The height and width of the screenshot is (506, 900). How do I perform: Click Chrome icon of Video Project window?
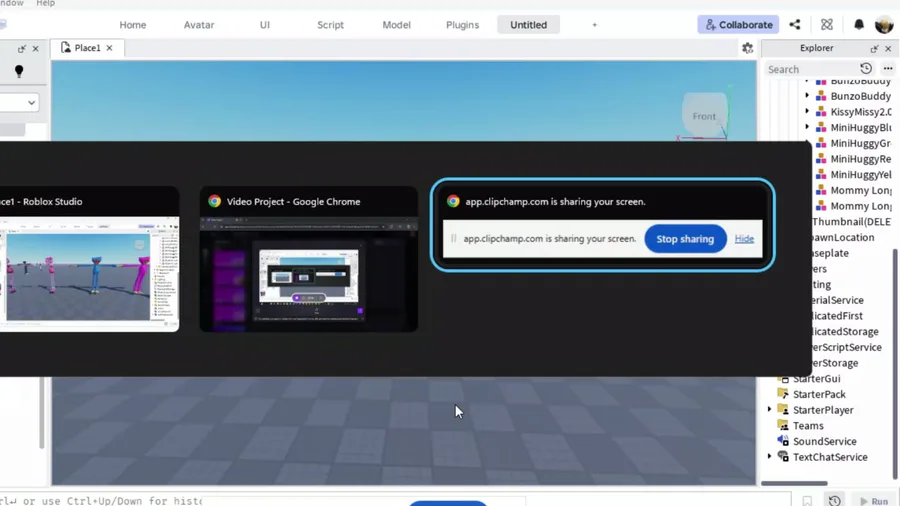[215, 201]
